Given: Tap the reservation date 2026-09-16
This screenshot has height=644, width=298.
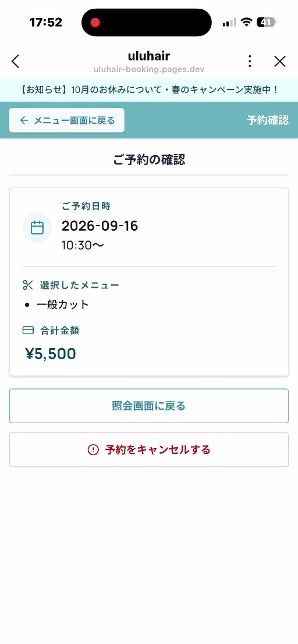Looking at the screenshot, I should (x=100, y=226).
